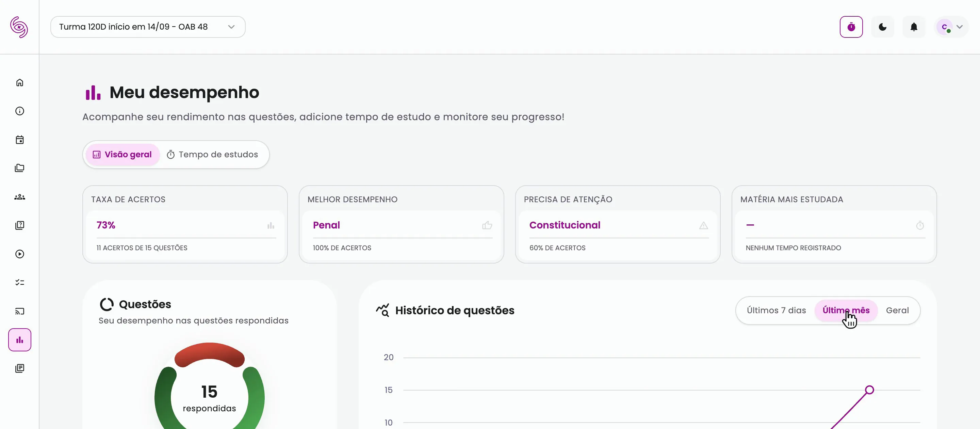Expand the user profile menu chevron
The height and width of the screenshot is (429, 980).
(x=960, y=27)
